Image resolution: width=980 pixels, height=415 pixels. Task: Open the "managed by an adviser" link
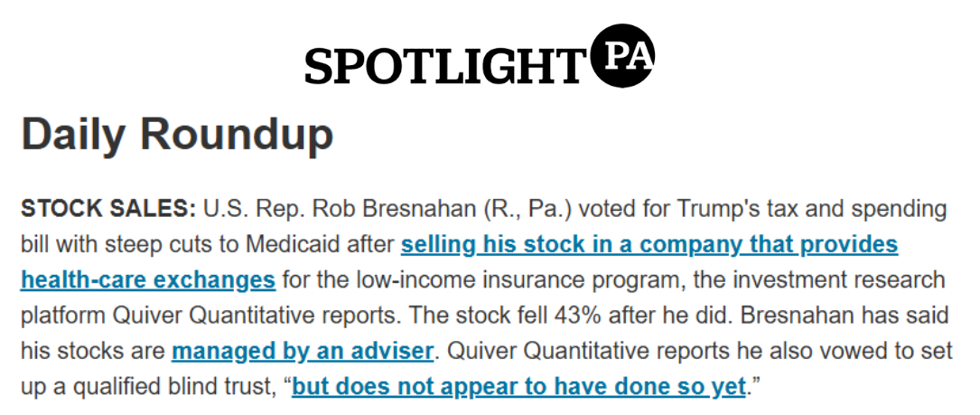click(303, 351)
